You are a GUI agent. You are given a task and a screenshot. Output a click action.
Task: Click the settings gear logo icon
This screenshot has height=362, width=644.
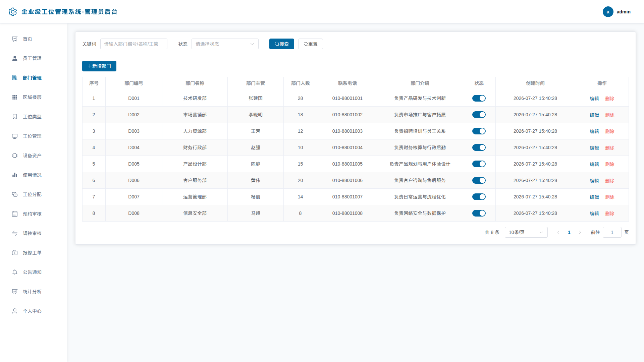pos(13,12)
